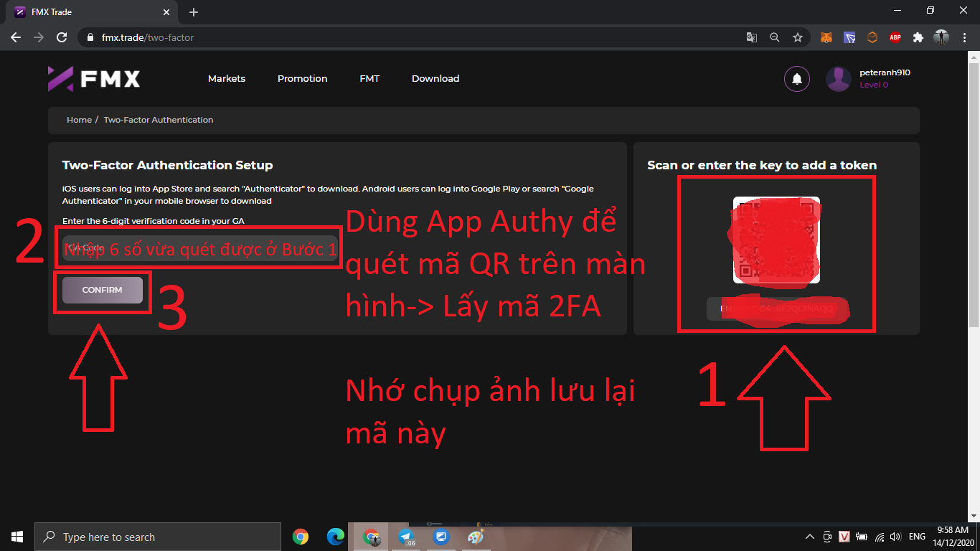Click the orange cube extension icon
The image size is (980, 551).
872,37
